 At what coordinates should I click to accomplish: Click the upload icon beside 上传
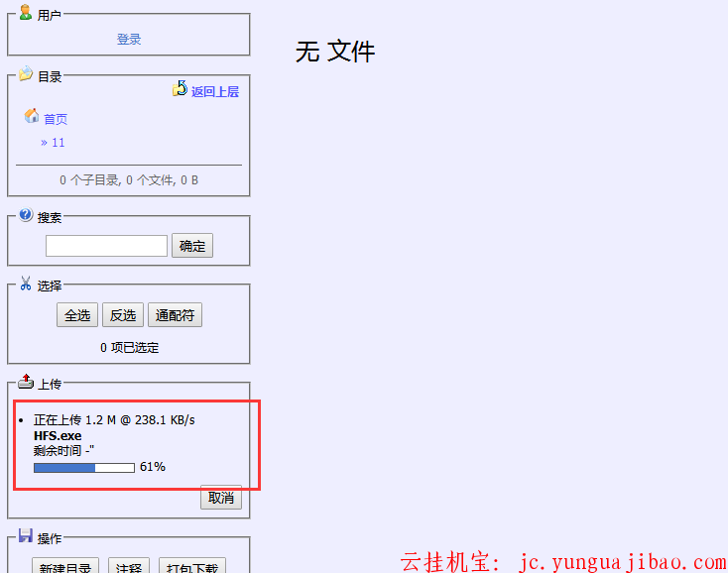coord(26,382)
